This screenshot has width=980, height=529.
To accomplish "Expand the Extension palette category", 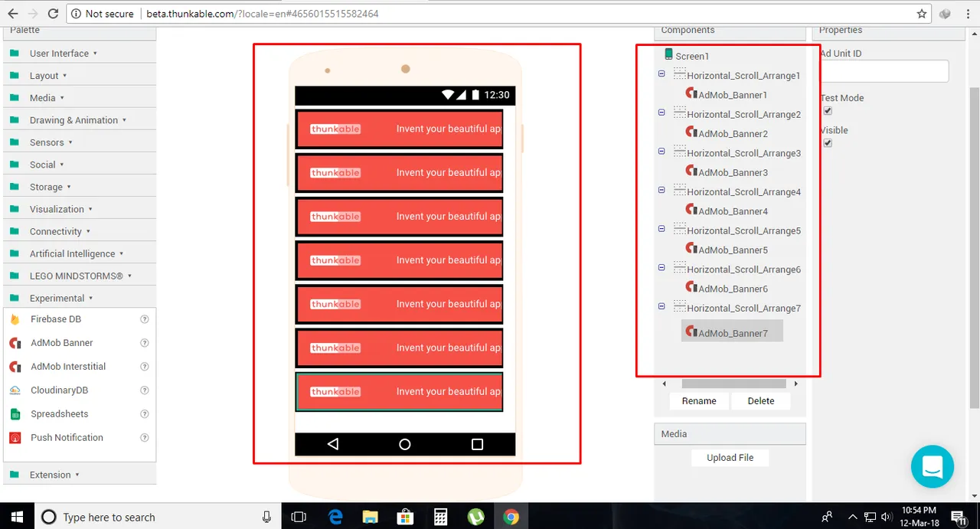I will click(x=80, y=475).
